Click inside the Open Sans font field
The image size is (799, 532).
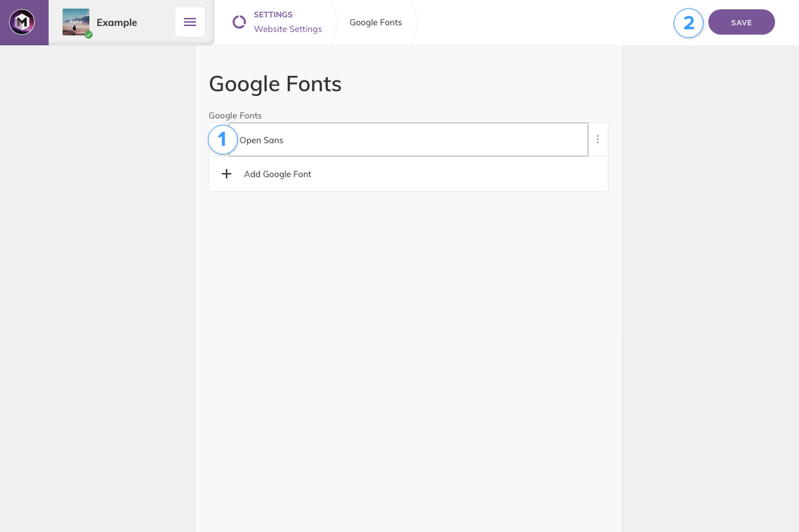pyautogui.click(x=375, y=140)
